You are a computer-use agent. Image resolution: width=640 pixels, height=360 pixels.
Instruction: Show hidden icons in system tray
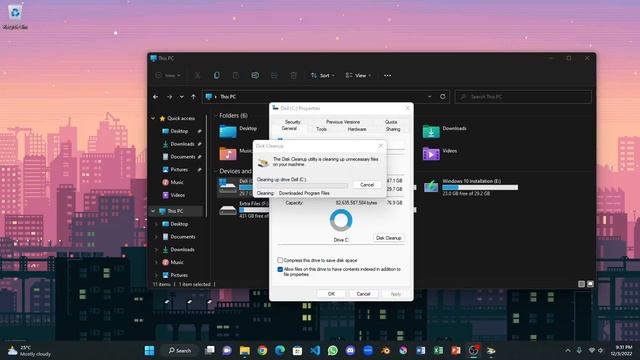(567, 351)
